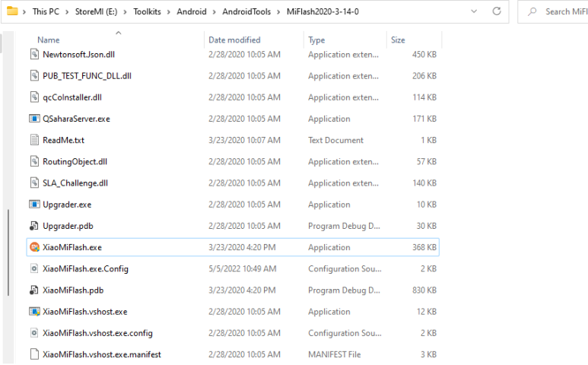
Task: Click inside the Search MiFlash field
Action: click(553, 11)
